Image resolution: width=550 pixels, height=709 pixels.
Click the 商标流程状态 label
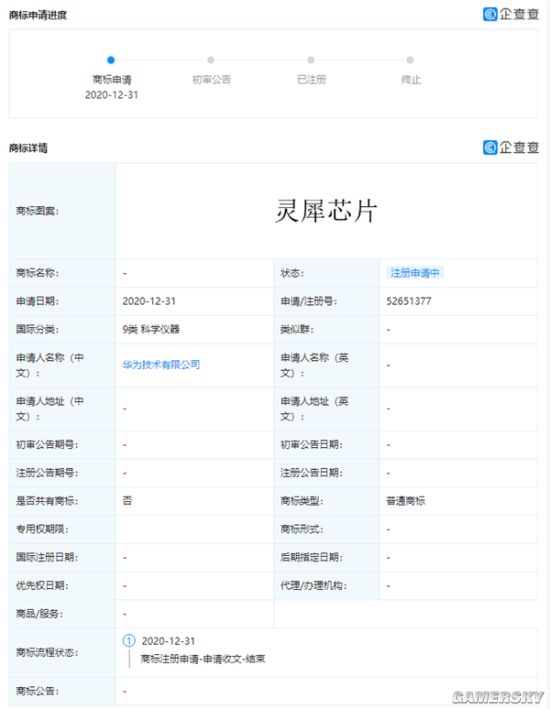(47, 652)
